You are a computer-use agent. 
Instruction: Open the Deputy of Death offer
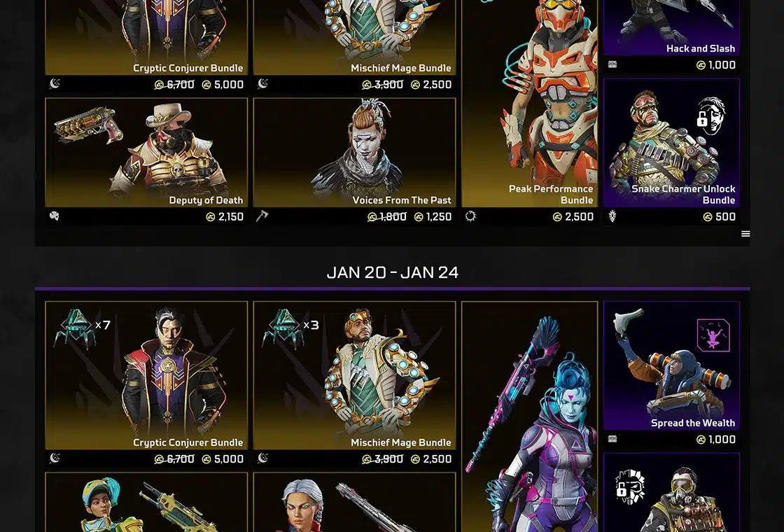pyautogui.click(x=146, y=153)
